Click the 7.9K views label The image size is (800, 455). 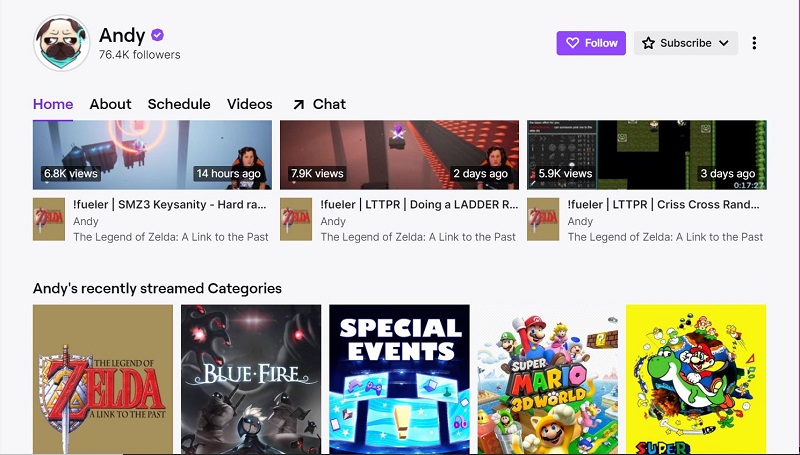pos(317,173)
